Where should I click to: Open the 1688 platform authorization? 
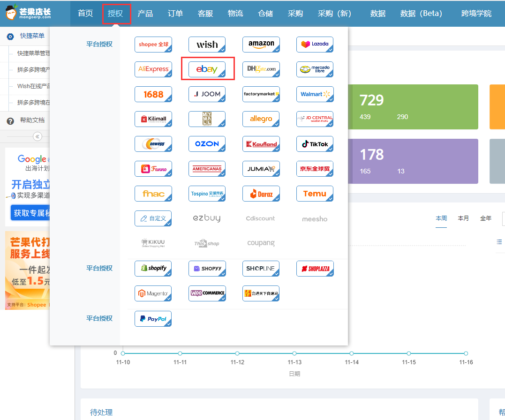click(153, 94)
